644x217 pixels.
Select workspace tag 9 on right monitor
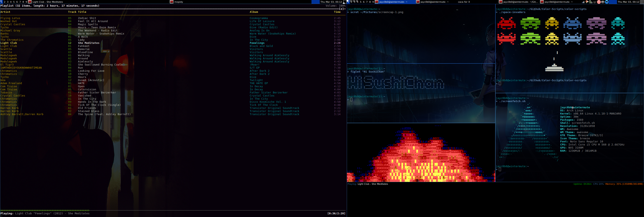click(x=373, y=2)
